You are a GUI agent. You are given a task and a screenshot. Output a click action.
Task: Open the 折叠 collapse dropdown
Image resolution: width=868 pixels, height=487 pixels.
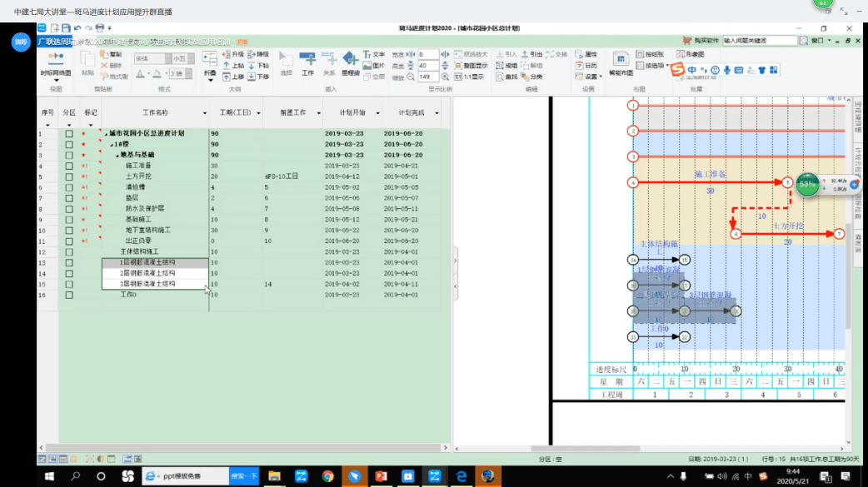(x=210, y=80)
